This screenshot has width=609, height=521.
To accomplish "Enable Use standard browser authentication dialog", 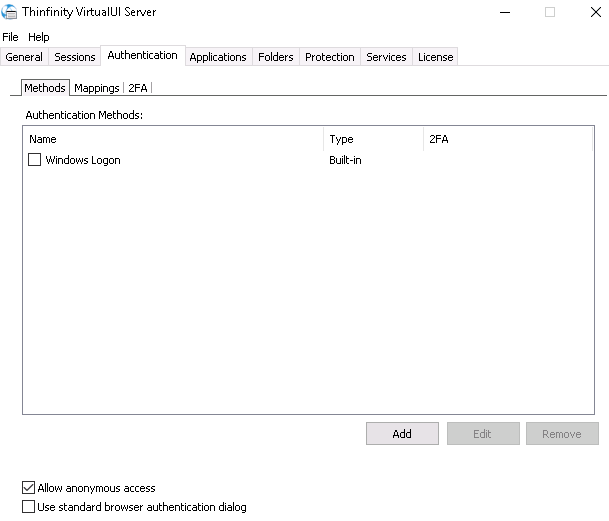I will pyautogui.click(x=28, y=507).
